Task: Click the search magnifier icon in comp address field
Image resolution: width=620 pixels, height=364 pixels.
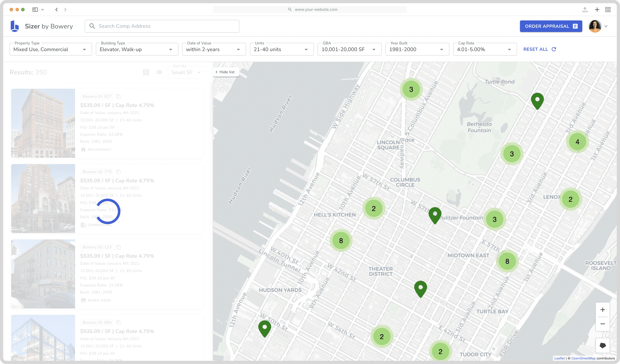Action: click(x=92, y=26)
